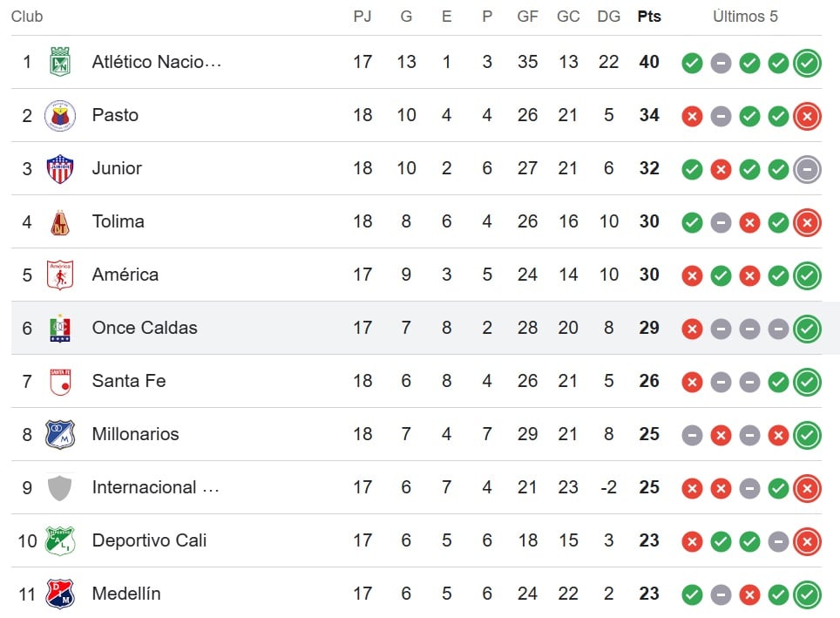
Task: Expand the truncated Atlético Nacional name
Action: (x=157, y=62)
